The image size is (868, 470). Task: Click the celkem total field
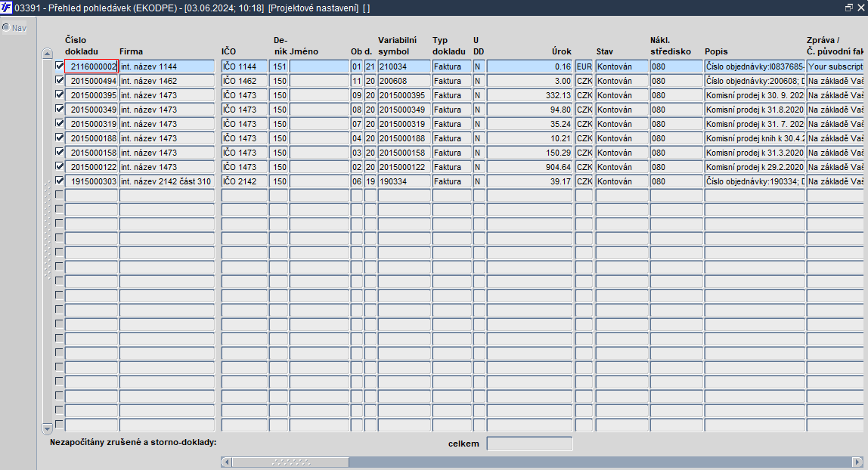[529, 444]
